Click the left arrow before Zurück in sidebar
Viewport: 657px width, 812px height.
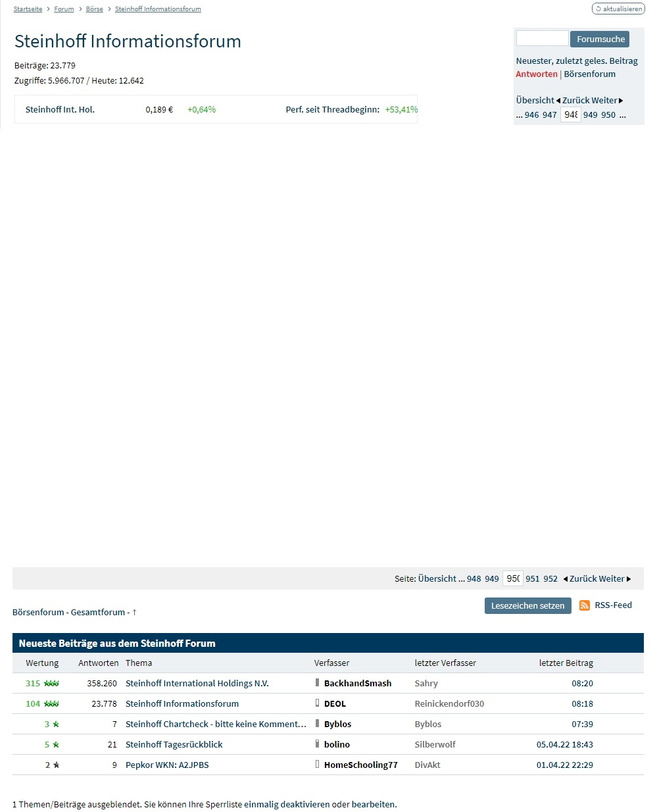point(558,101)
